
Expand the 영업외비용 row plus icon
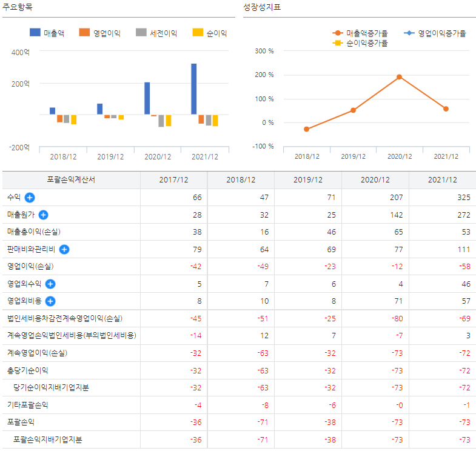(x=50, y=301)
